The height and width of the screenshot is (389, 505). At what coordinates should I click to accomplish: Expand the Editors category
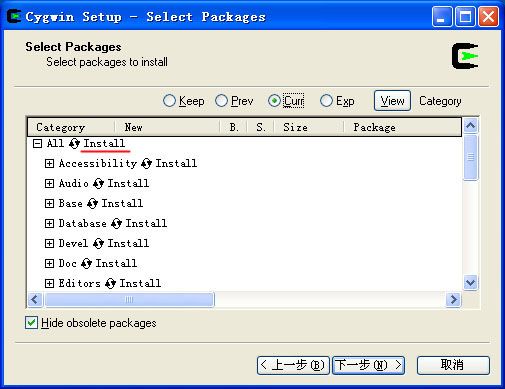49,284
